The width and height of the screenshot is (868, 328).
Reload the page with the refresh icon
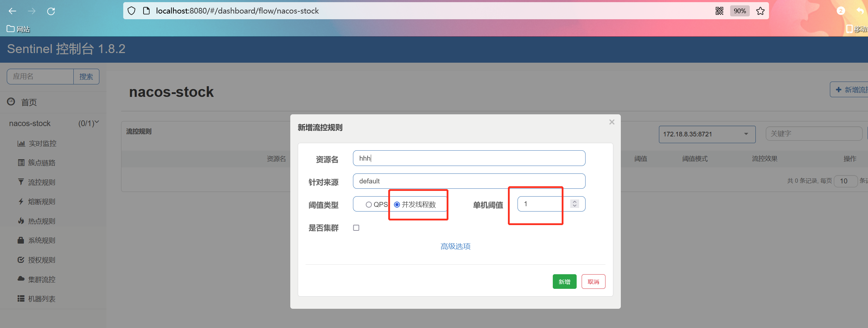coord(51,11)
